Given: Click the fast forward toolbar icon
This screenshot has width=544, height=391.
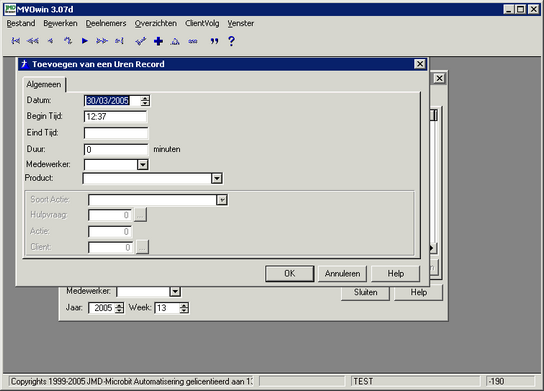Looking at the screenshot, I should (x=102, y=41).
